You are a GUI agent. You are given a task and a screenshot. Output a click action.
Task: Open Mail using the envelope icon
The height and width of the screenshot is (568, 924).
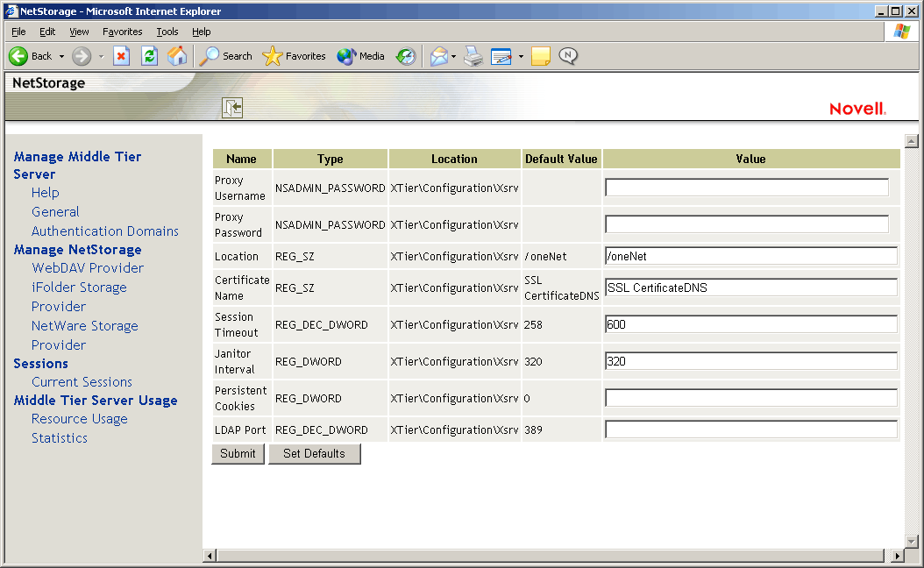[439, 56]
